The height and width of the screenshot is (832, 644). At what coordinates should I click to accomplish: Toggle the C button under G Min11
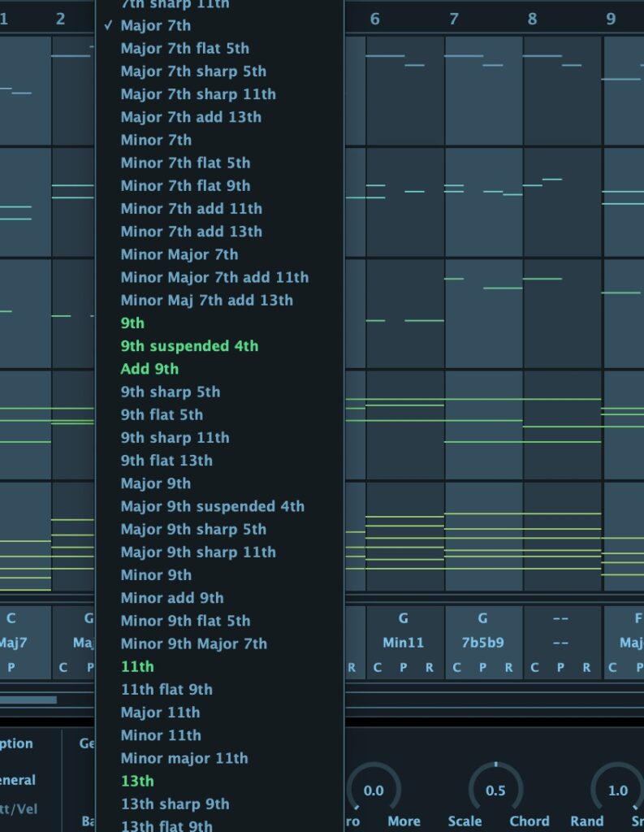pyautogui.click(x=378, y=668)
